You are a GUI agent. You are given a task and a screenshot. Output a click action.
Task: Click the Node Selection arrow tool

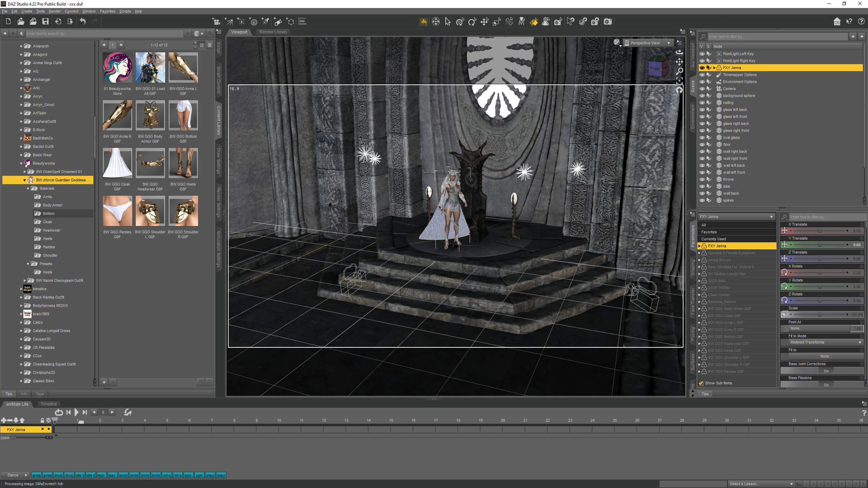tap(448, 22)
